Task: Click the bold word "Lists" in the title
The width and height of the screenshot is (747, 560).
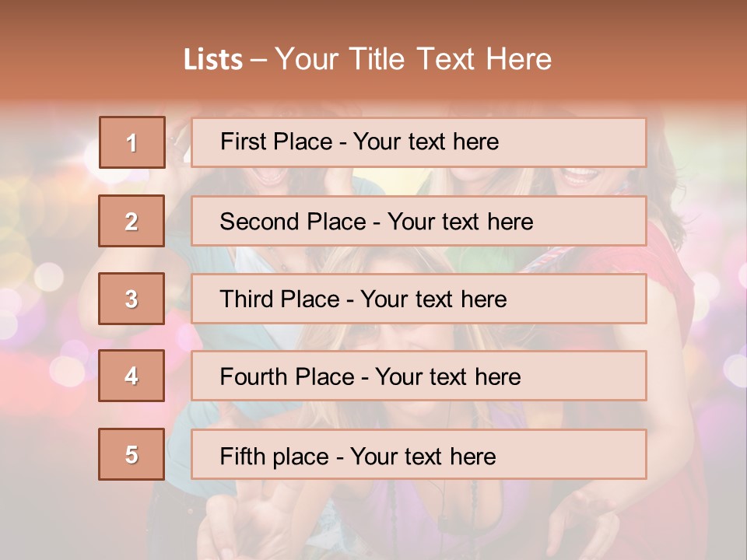Action: pos(212,60)
